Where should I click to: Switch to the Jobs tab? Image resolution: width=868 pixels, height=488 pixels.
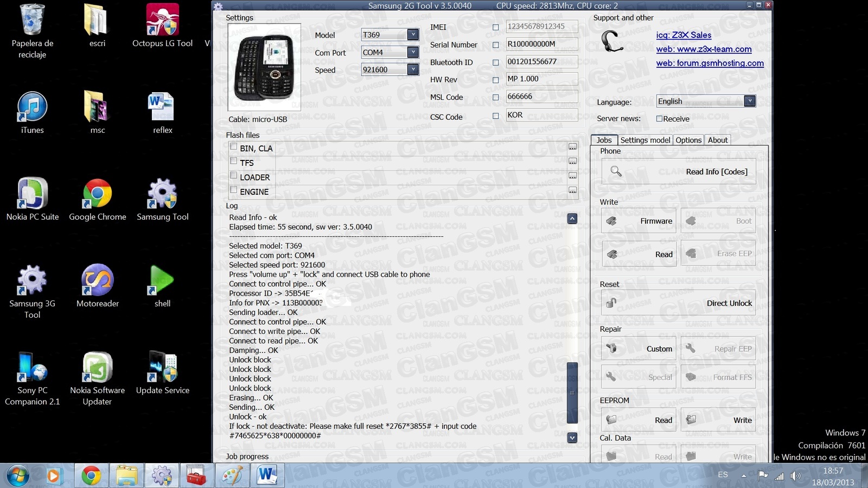pyautogui.click(x=604, y=140)
